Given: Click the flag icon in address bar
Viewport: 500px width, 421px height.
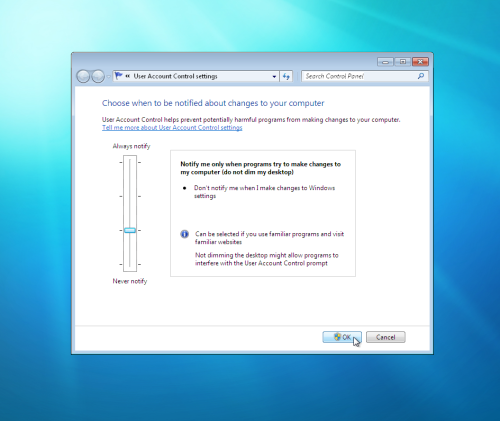Looking at the screenshot, I should (x=118, y=76).
